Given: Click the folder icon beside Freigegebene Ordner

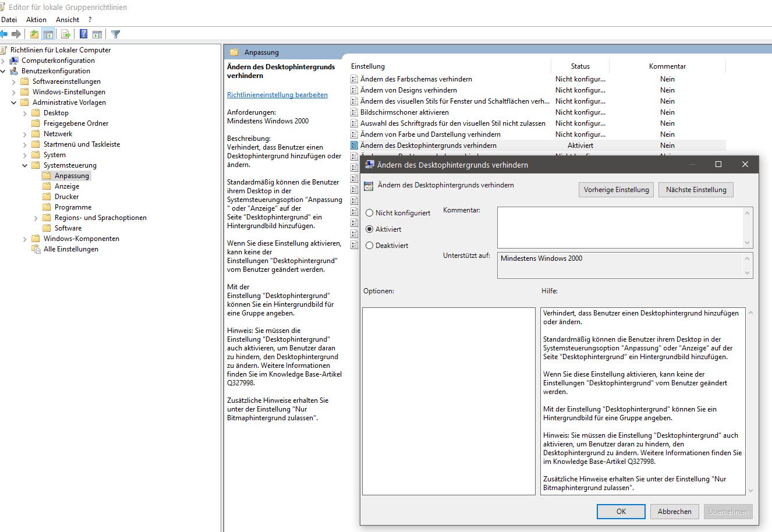Looking at the screenshot, I should point(36,123).
